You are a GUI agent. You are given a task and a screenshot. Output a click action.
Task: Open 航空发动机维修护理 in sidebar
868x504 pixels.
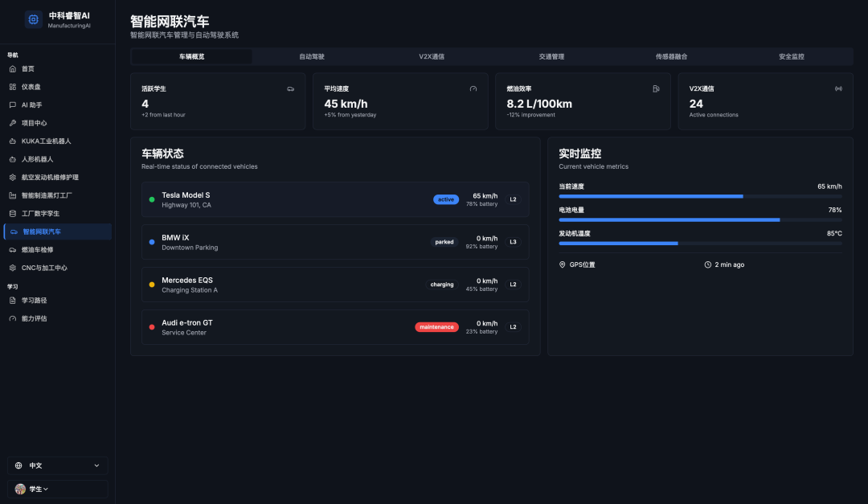[x=50, y=177]
